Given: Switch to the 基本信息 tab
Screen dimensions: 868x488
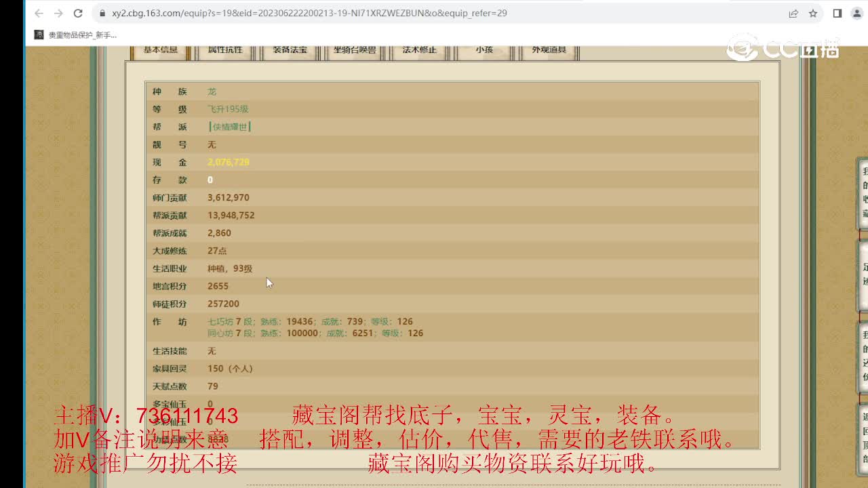Looking at the screenshot, I should pyautogui.click(x=161, y=52).
